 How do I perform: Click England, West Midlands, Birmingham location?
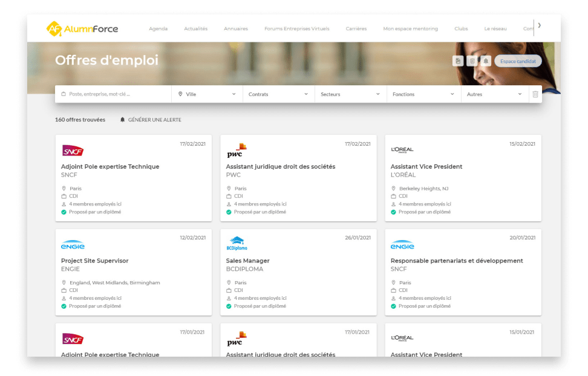(x=115, y=283)
